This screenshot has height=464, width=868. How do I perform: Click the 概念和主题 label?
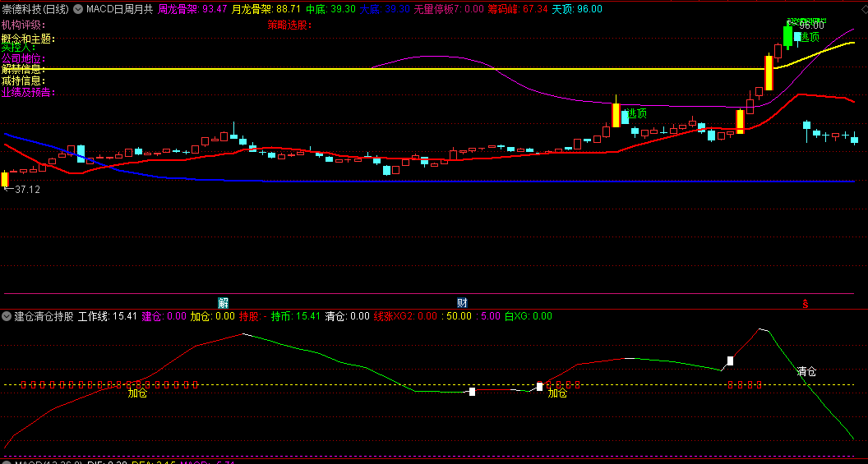[x=28, y=39]
